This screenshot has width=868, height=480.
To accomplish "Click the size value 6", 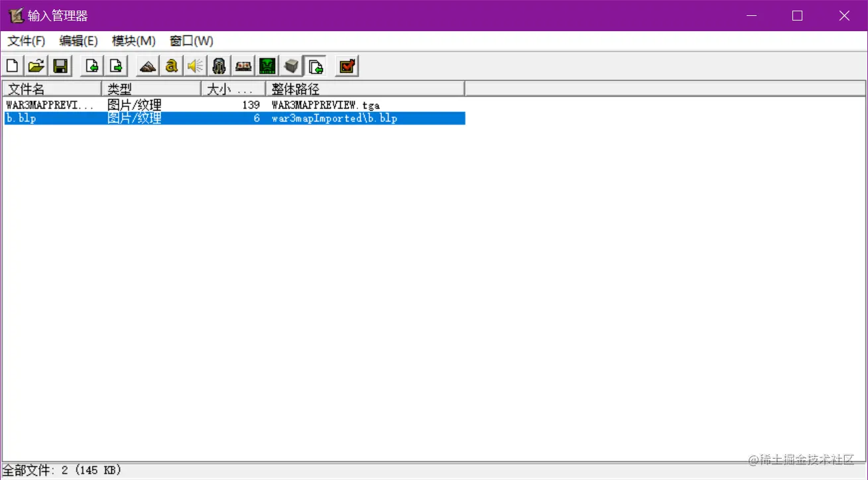I will [x=257, y=119].
